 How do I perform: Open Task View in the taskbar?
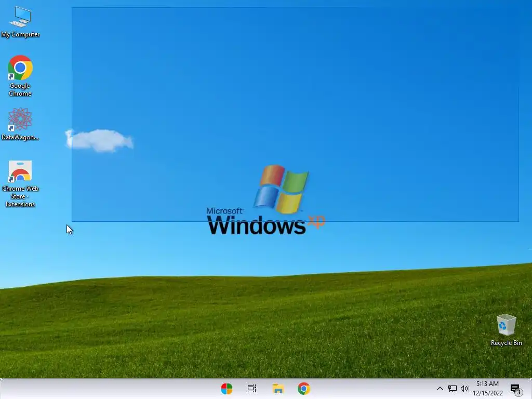[252, 389]
